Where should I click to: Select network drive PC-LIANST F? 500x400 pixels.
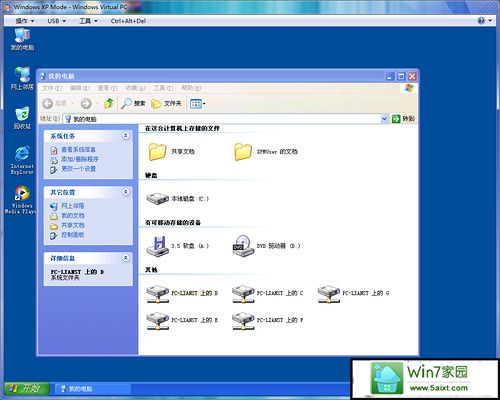268,320
